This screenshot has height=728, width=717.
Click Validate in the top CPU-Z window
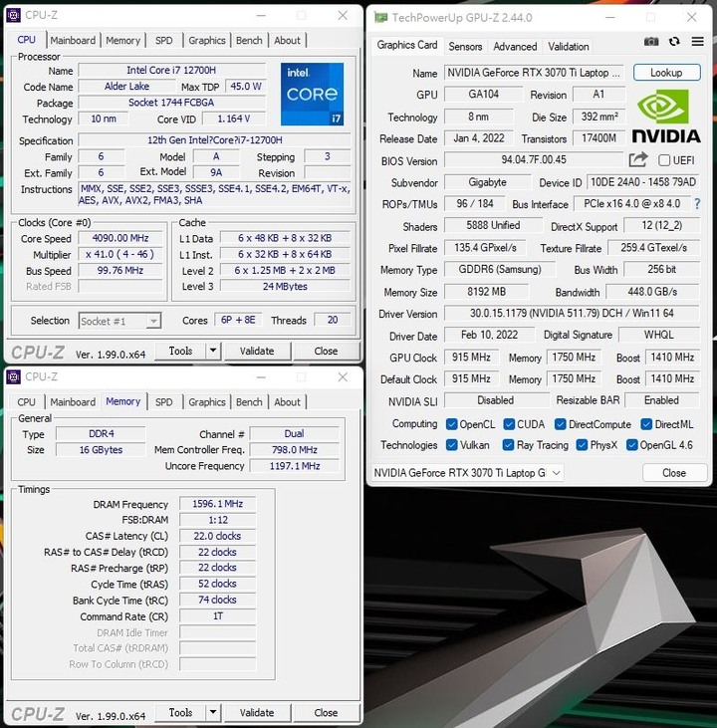257,351
